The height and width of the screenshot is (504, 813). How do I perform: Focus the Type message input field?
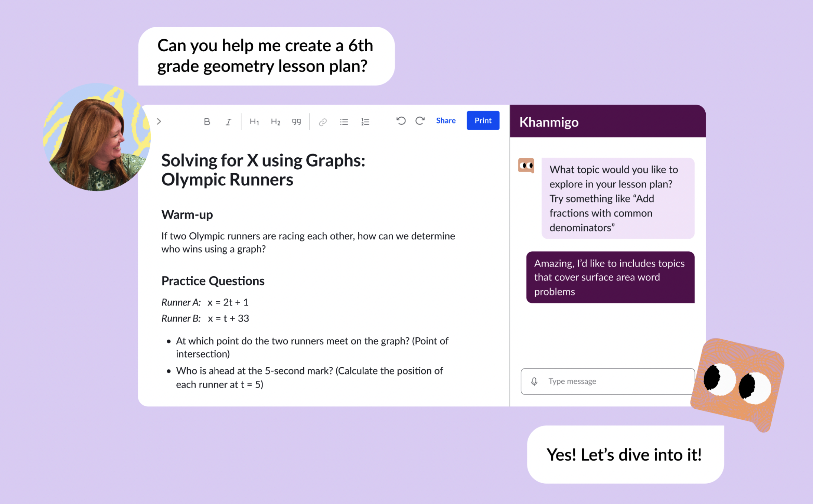pos(608,381)
